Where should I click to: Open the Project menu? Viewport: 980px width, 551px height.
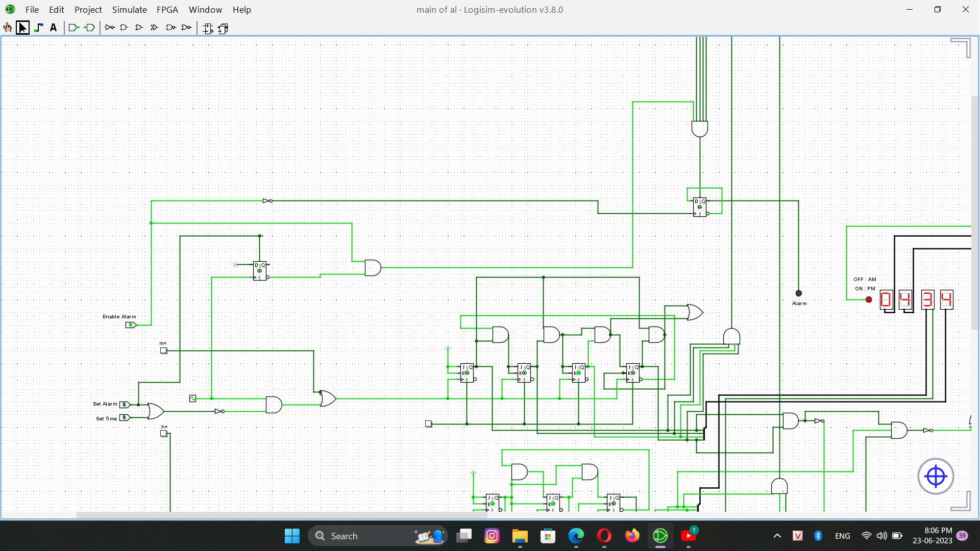point(88,9)
